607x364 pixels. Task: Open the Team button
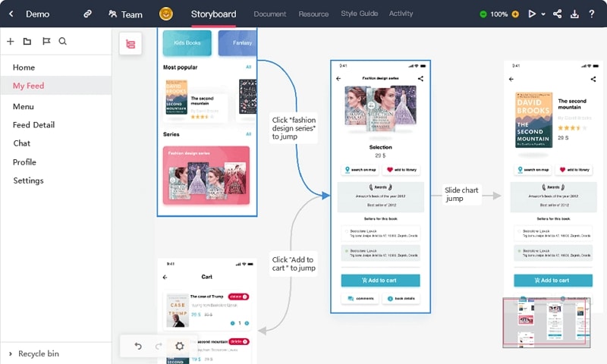125,14
